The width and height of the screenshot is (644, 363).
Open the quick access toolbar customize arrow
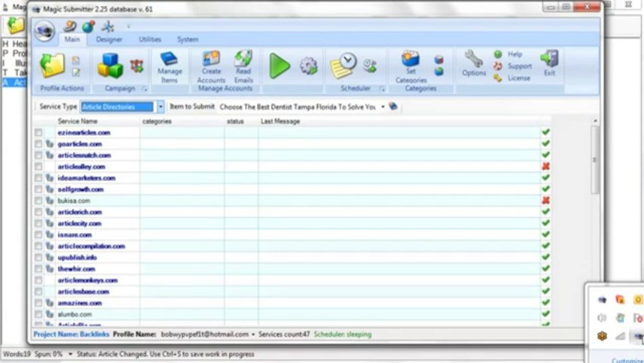click(128, 27)
